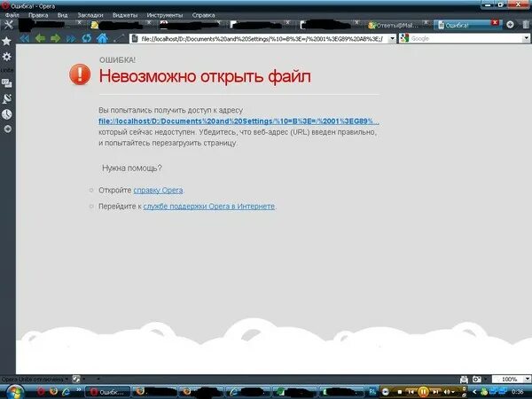
Task: Reload the page with refresh icon
Action: (87, 38)
